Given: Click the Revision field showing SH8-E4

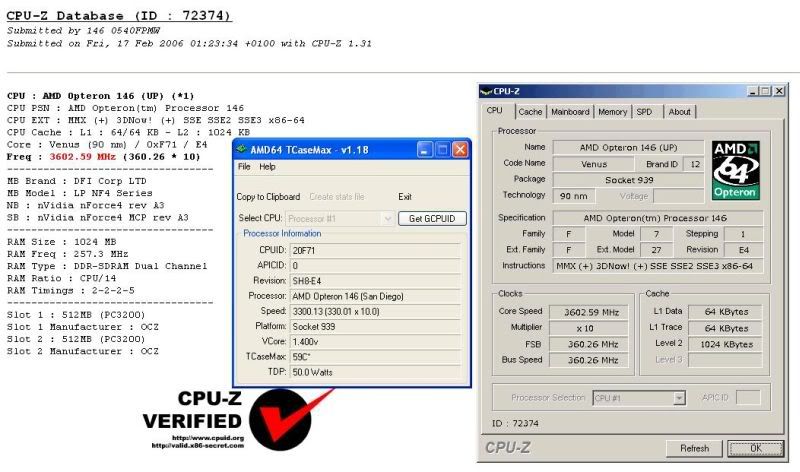Looking at the screenshot, I should click(376, 281).
